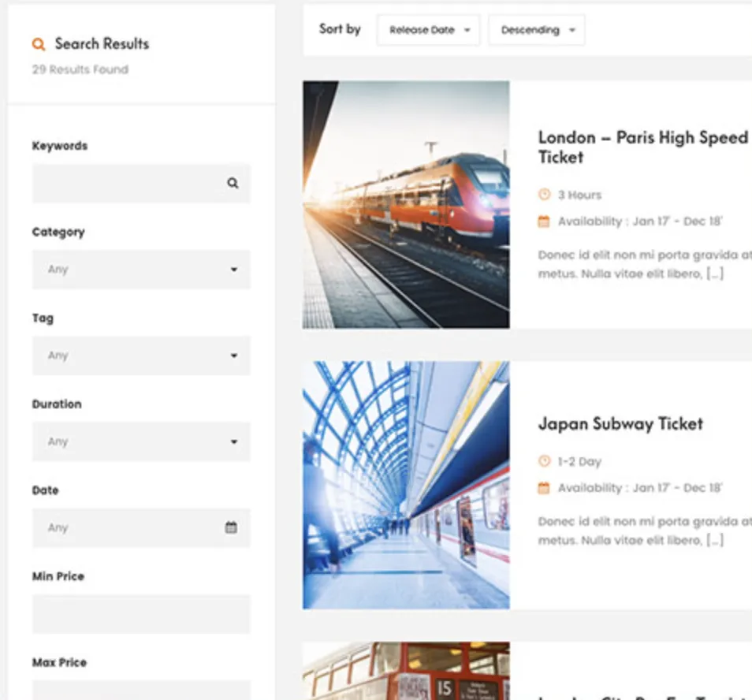Image resolution: width=752 pixels, height=700 pixels.
Task: Click calendar icon in London – Paris availability row
Action: [544, 222]
